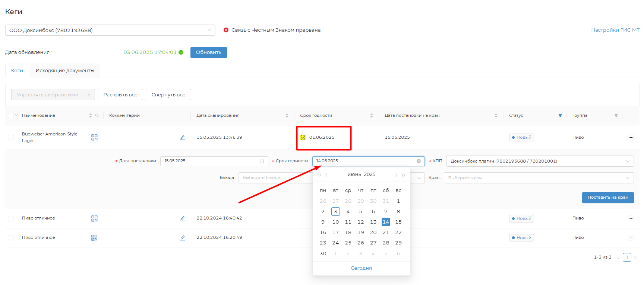Select the Кеги tab
644x285 pixels.
click(17, 71)
